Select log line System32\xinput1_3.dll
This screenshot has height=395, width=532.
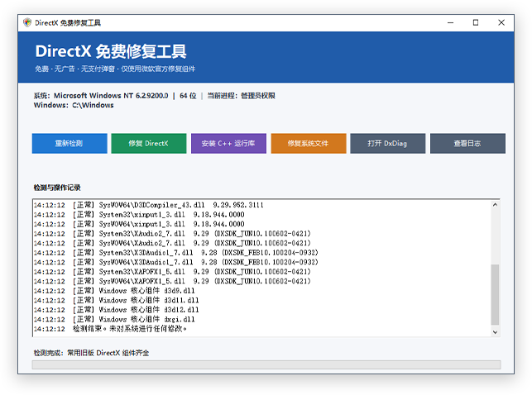point(139,214)
